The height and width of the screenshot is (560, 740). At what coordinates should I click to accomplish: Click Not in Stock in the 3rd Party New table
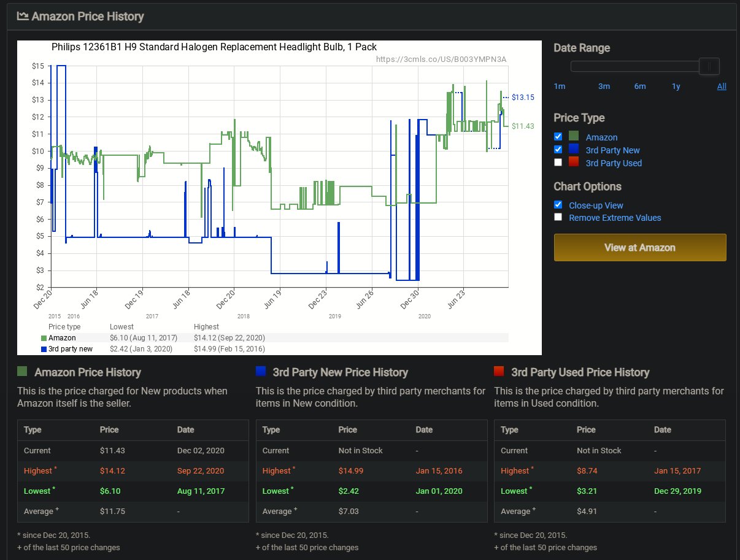click(x=360, y=450)
